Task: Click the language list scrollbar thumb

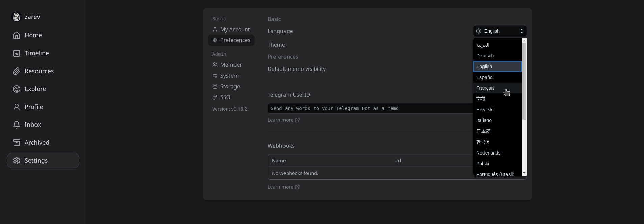Action: click(x=524, y=81)
